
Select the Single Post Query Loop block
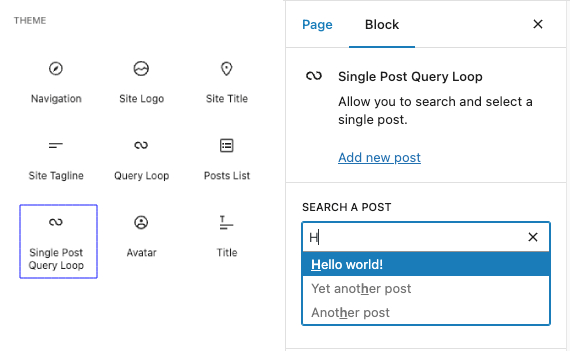(x=59, y=241)
